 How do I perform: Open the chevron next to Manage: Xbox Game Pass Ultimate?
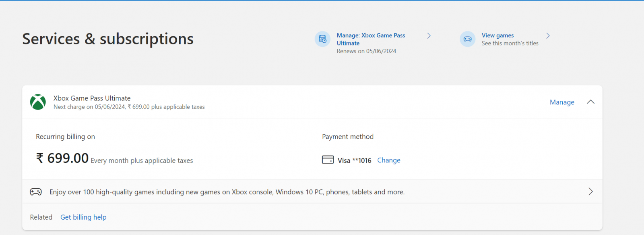pos(429,36)
